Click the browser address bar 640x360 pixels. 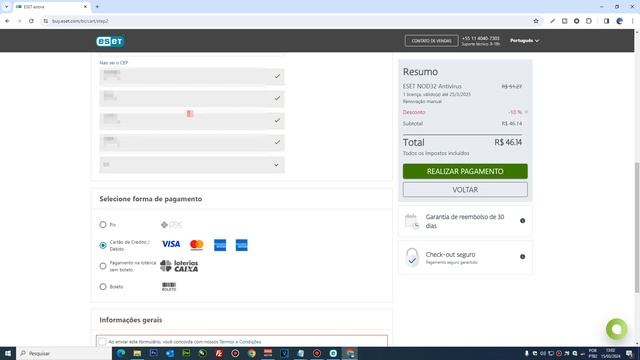click(286, 21)
